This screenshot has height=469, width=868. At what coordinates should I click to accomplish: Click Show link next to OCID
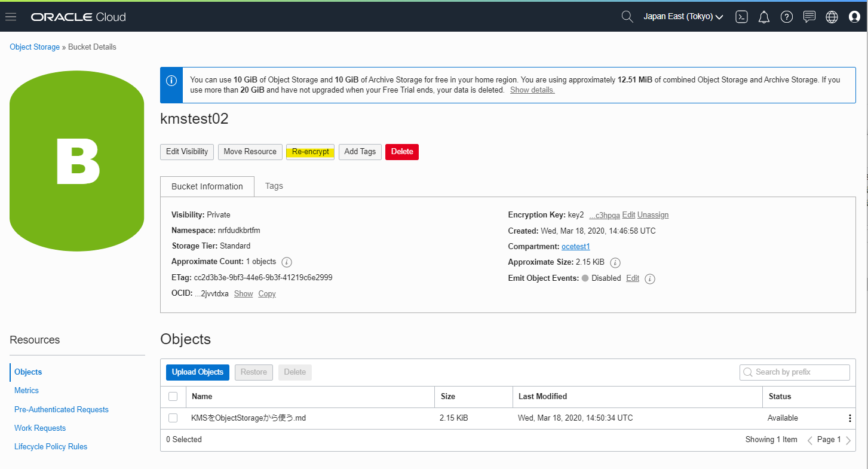243,294
